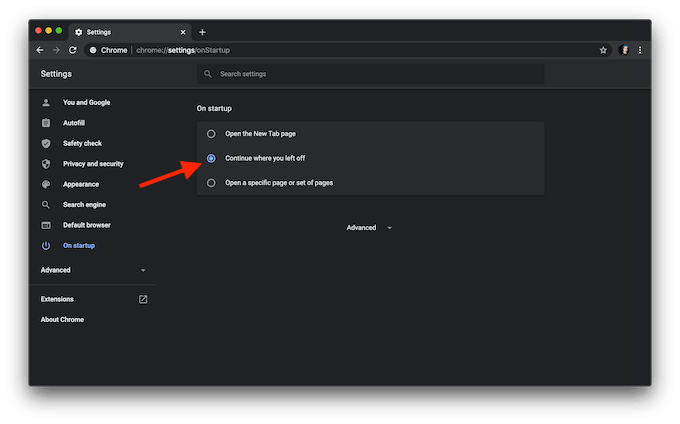This screenshot has width=680, height=424.
Task: Click the Extensions external link icon
Action: click(x=143, y=299)
